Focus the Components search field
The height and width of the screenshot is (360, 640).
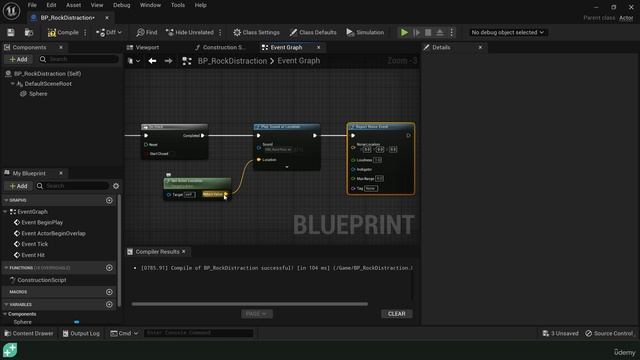[78, 60]
